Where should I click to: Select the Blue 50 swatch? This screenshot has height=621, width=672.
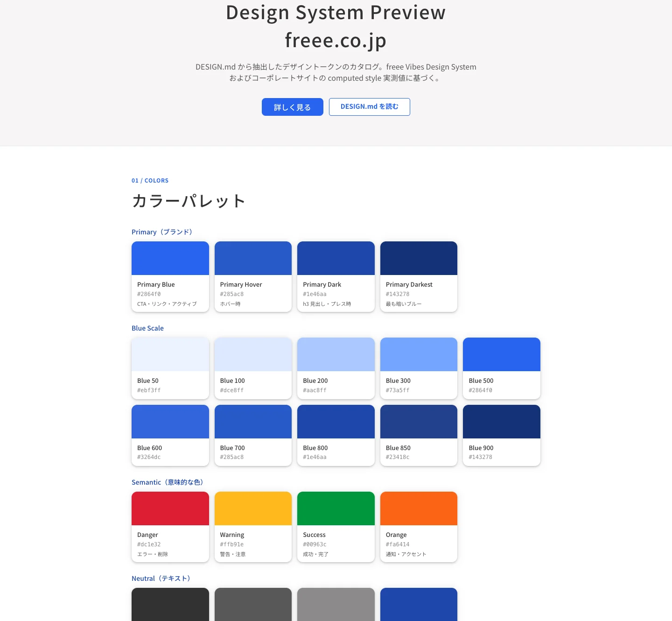click(x=170, y=368)
